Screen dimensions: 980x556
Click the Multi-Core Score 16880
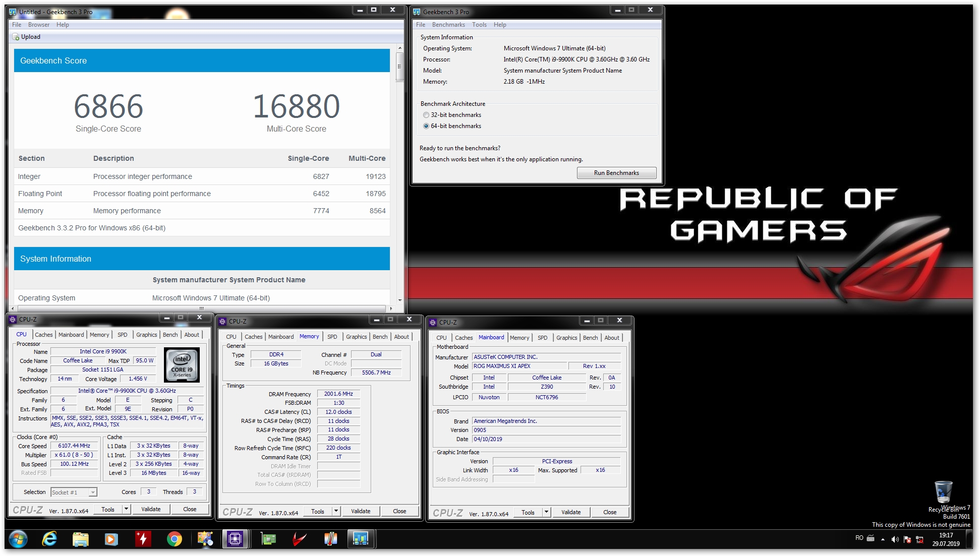297,106
